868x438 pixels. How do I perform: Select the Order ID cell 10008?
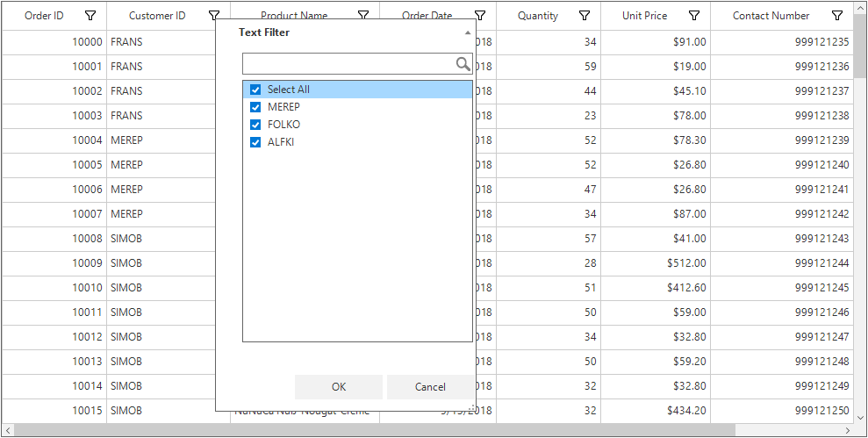pyautogui.click(x=54, y=239)
